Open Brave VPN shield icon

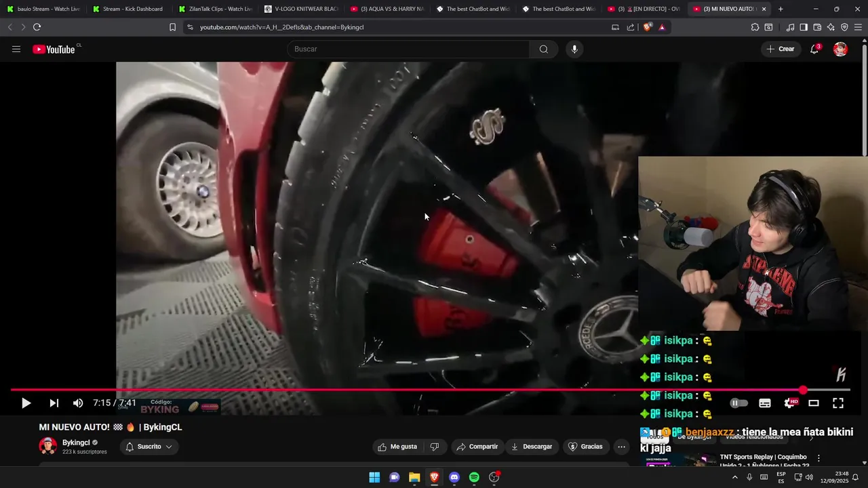tap(844, 27)
